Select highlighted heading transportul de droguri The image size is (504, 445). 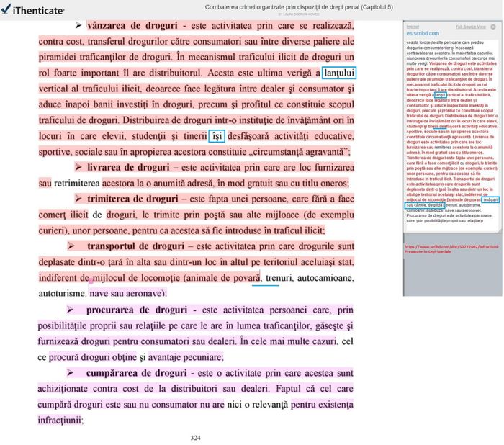[135, 246]
